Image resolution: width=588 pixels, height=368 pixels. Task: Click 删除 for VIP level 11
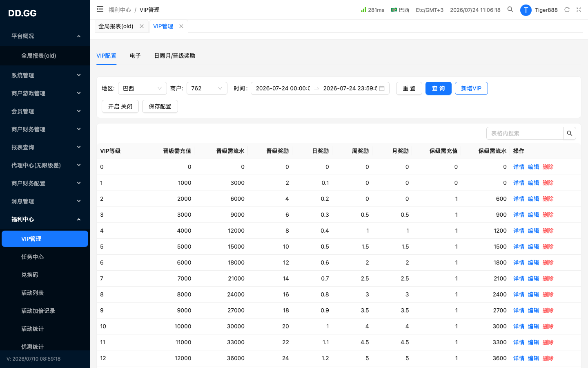coord(548,342)
